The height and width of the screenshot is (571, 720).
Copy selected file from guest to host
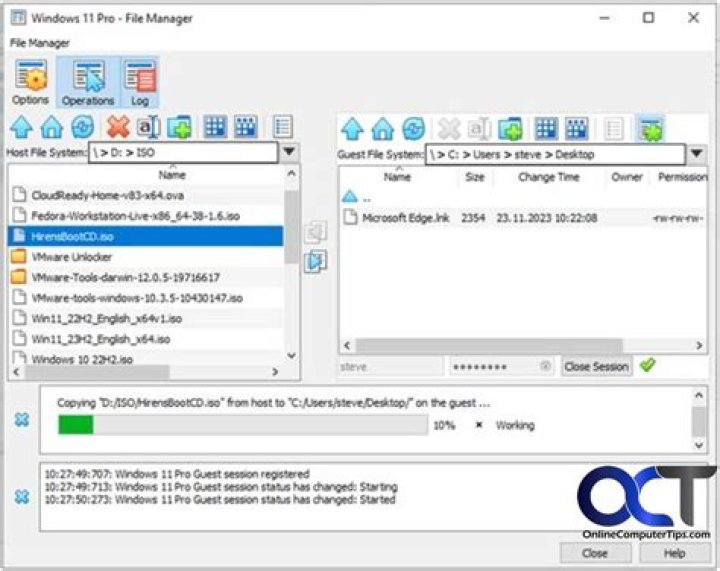(x=315, y=232)
